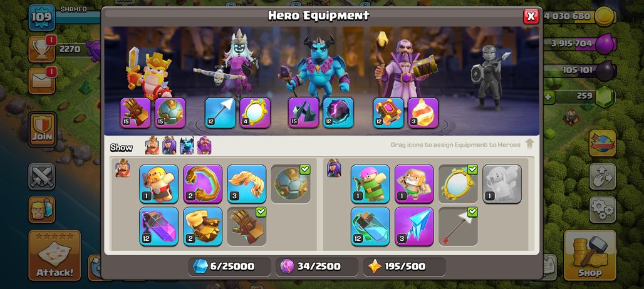Select the Archer Puppet equipment icon
Viewport: 644px width, 289px height.
370,184
